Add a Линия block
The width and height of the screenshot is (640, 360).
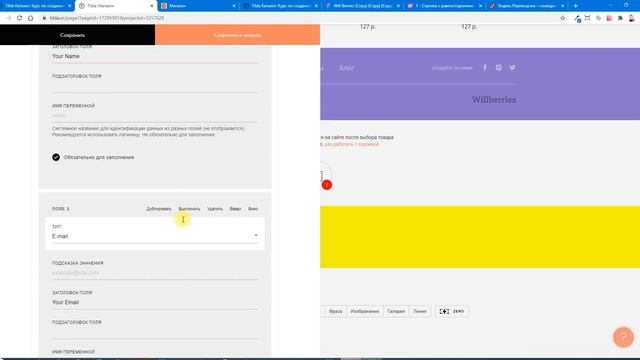point(420,311)
